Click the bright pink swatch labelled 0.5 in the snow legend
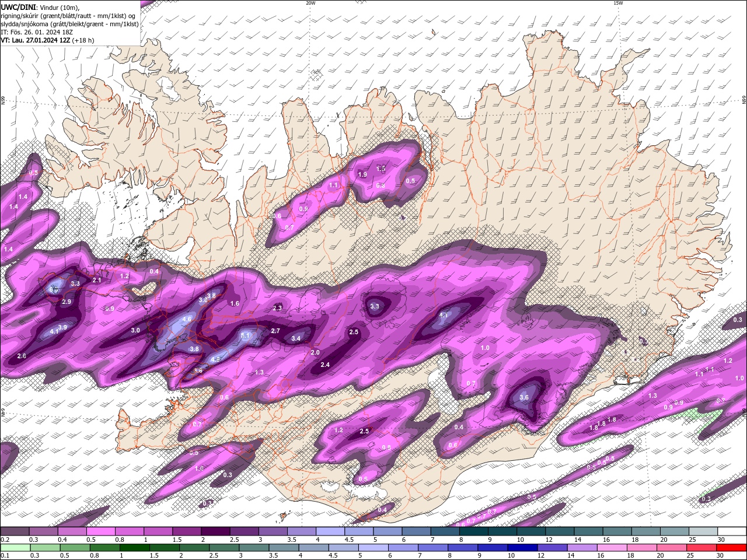This screenshot has height=560, width=747. (x=101, y=531)
